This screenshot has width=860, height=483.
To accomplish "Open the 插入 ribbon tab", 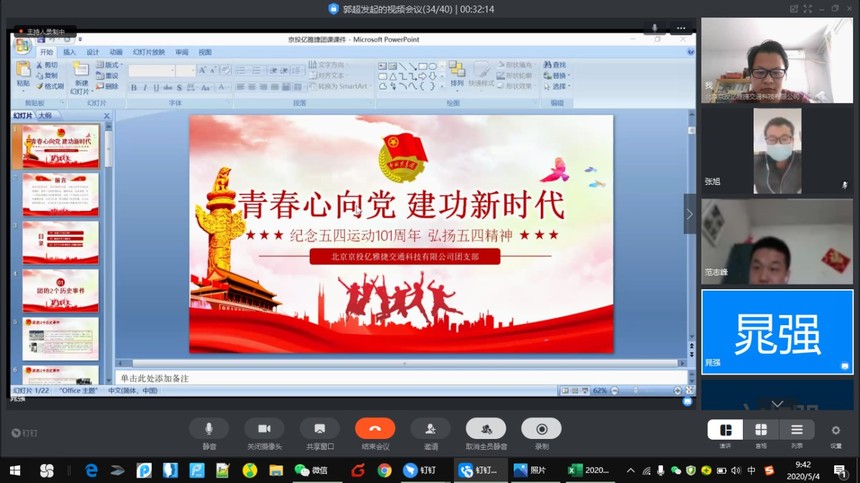I will (70, 52).
